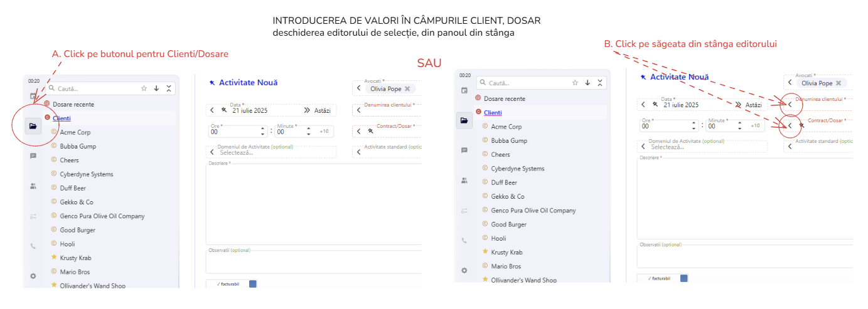Click the favorites star in left screenshot search bar

(144, 88)
